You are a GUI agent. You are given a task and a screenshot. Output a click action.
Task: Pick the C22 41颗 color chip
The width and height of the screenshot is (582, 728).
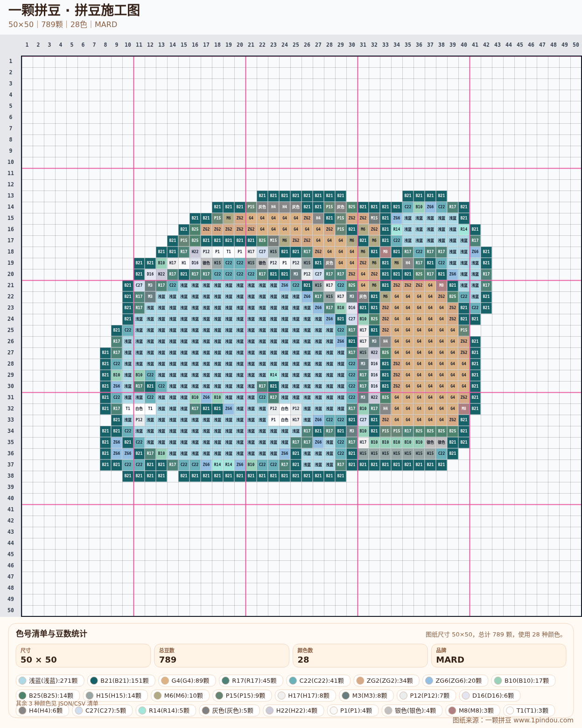coord(318,680)
